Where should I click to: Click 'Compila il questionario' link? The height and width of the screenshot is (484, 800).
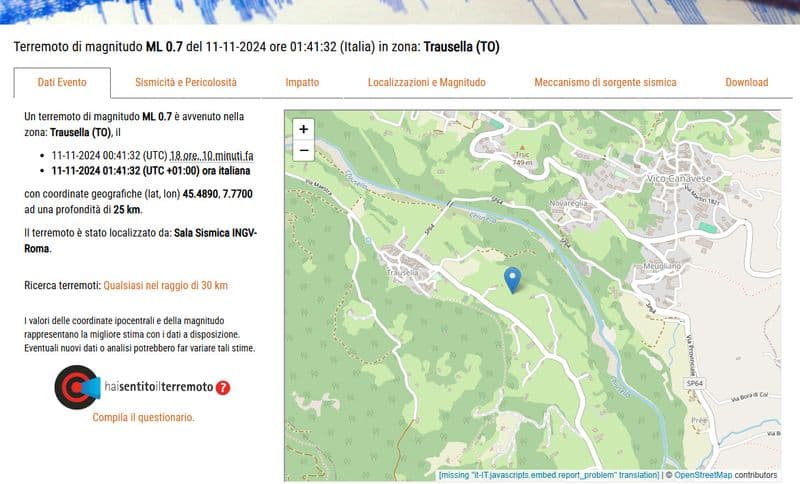[x=143, y=417]
